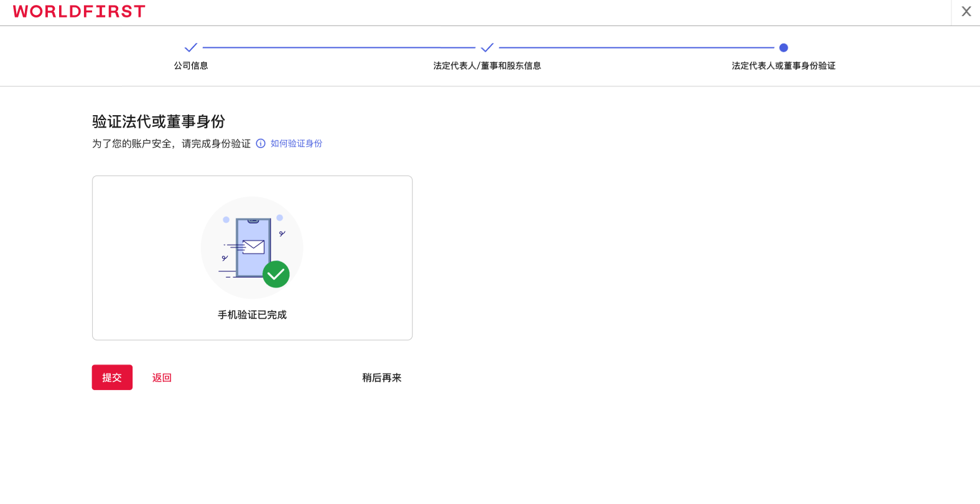The width and height of the screenshot is (980, 504).
Task: Click the phone with envelope illustration
Action: pos(253,248)
